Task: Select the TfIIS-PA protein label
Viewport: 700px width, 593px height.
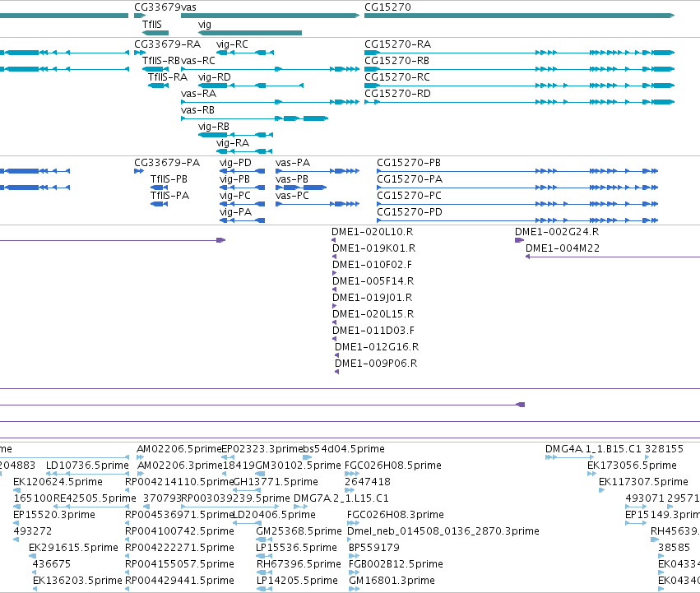Action: [170, 196]
